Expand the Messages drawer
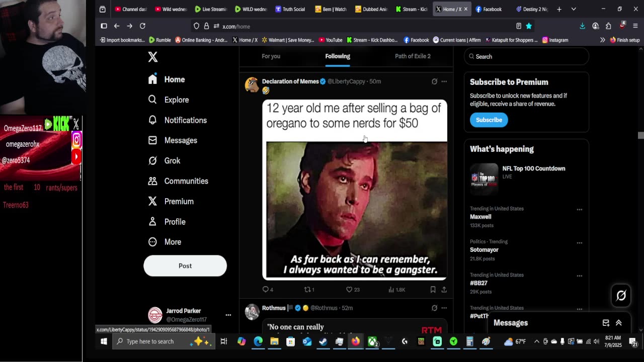 click(619, 323)
